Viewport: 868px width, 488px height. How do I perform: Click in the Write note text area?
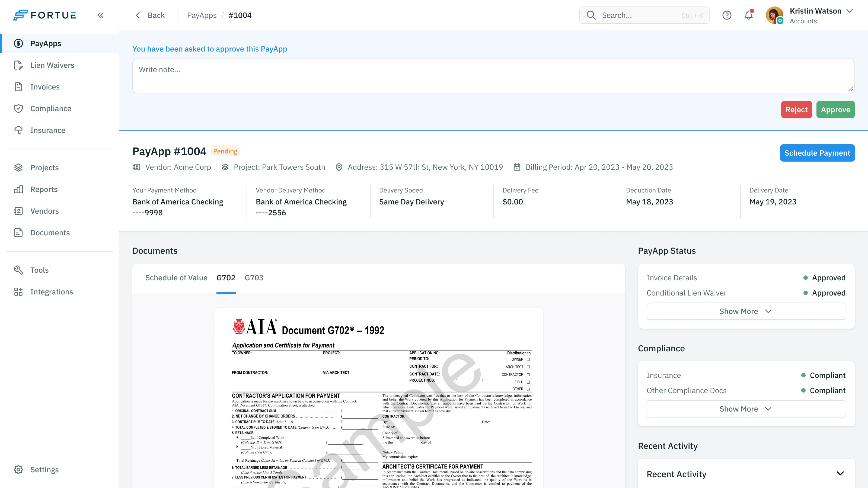pos(493,76)
